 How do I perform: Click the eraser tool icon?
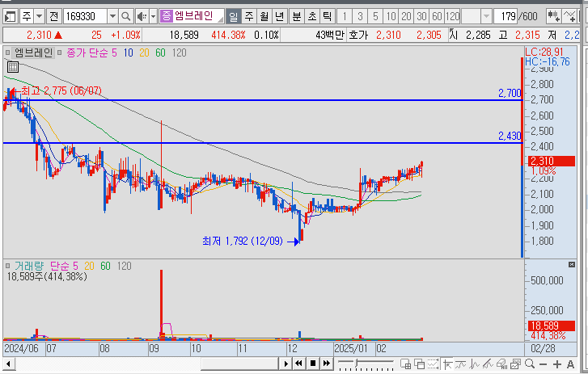[501, 363]
